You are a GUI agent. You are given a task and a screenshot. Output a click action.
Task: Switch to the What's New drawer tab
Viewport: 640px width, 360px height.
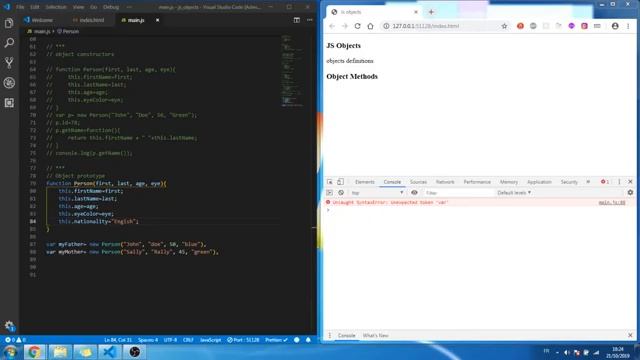376,336
